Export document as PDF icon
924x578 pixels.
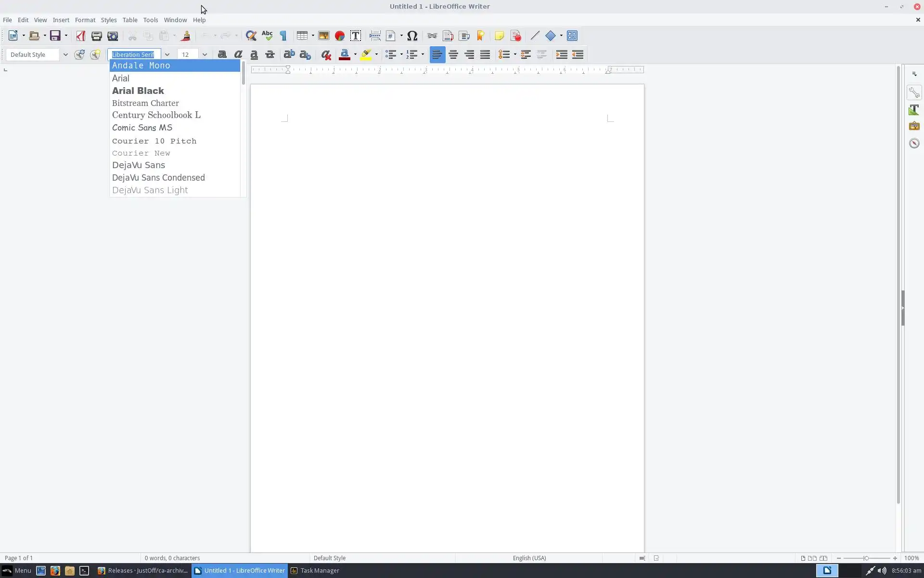point(80,36)
